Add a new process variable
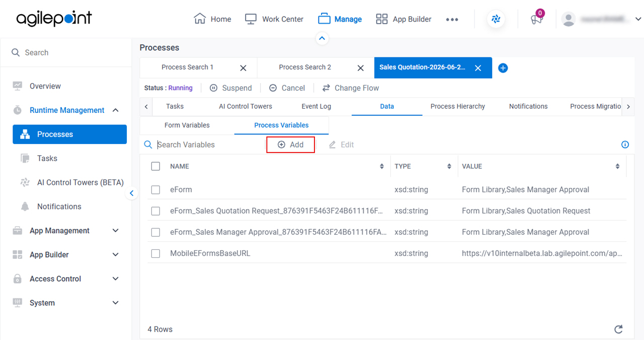644x340 pixels. [x=291, y=145]
